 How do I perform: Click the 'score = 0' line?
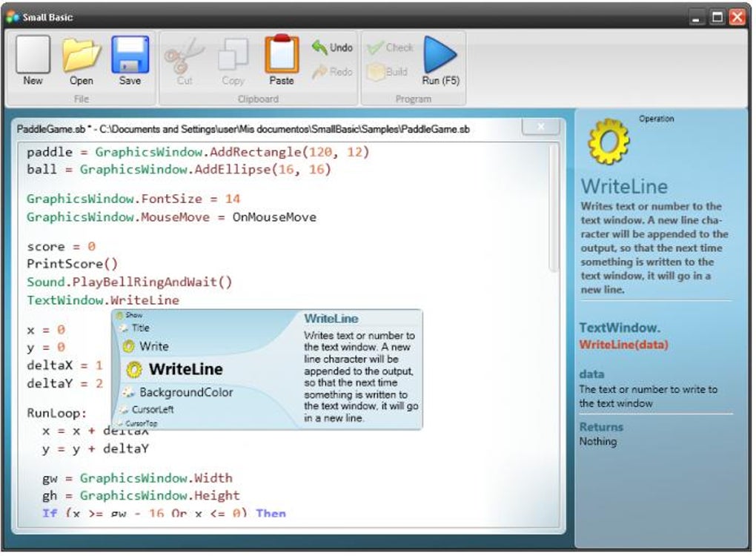coord(62,246)
